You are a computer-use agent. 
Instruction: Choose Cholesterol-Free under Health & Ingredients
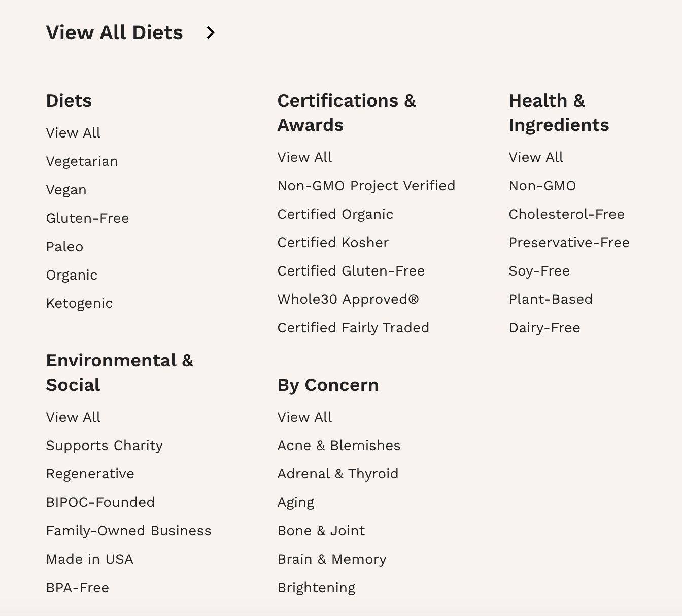566,214
